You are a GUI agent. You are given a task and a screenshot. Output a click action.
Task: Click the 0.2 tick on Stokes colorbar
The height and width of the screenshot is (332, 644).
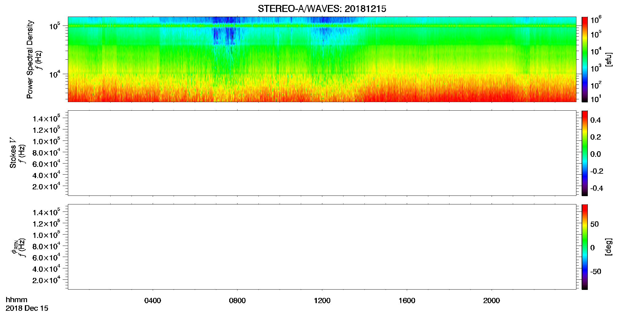pos(595,137)
